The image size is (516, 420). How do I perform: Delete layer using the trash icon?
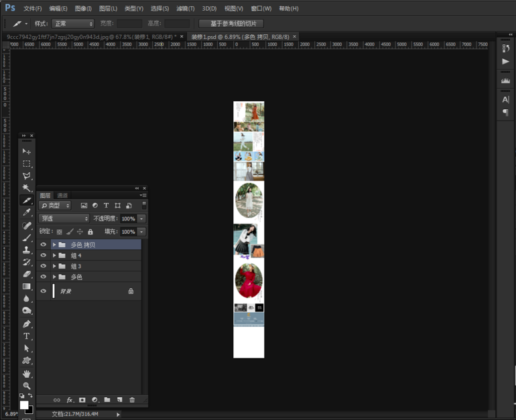pyautogui.click(x=132, y=400)
